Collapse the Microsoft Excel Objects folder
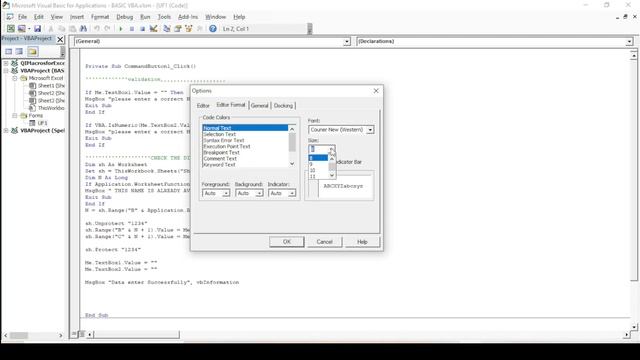 (x=15, y=78)
